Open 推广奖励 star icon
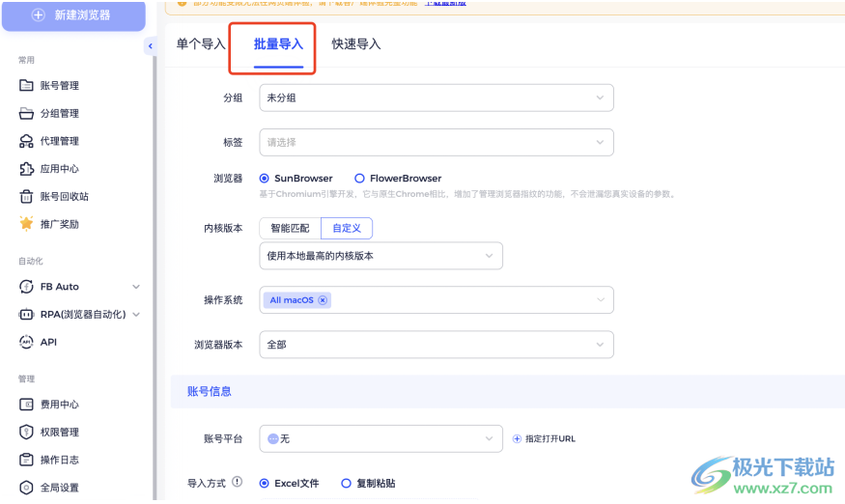The width and height of the screenshot is (845, 504). coord(26,224)
